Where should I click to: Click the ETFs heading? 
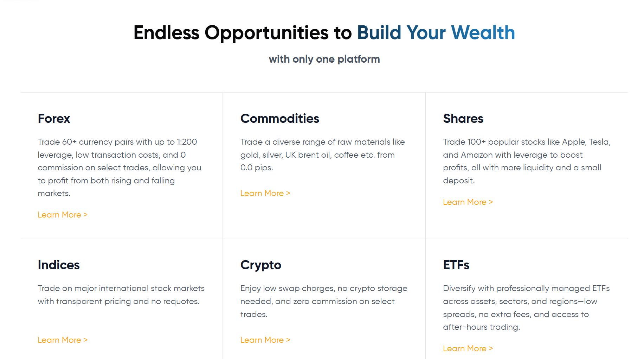click(x=456, y=265)
